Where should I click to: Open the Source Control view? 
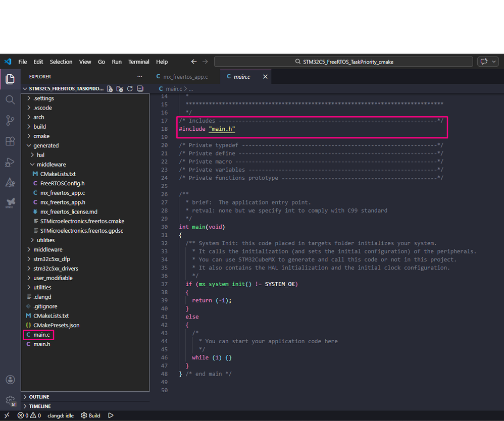(x=10, y=121)
